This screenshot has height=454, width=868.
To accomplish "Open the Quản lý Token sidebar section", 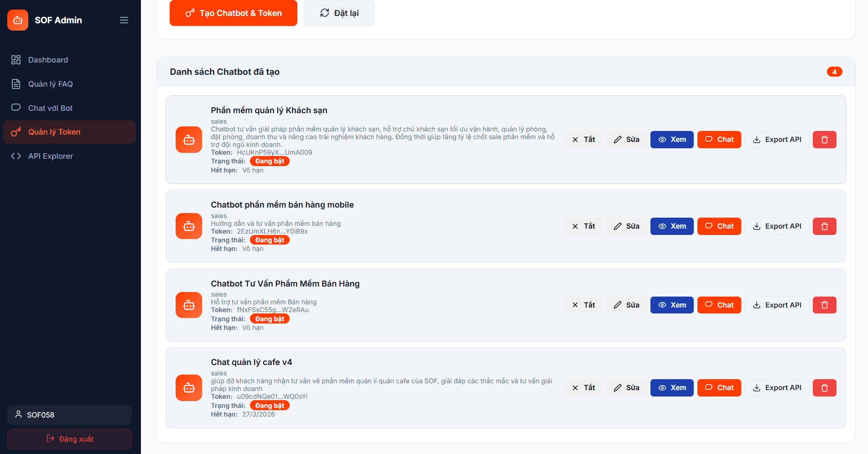I will (54, 131).
